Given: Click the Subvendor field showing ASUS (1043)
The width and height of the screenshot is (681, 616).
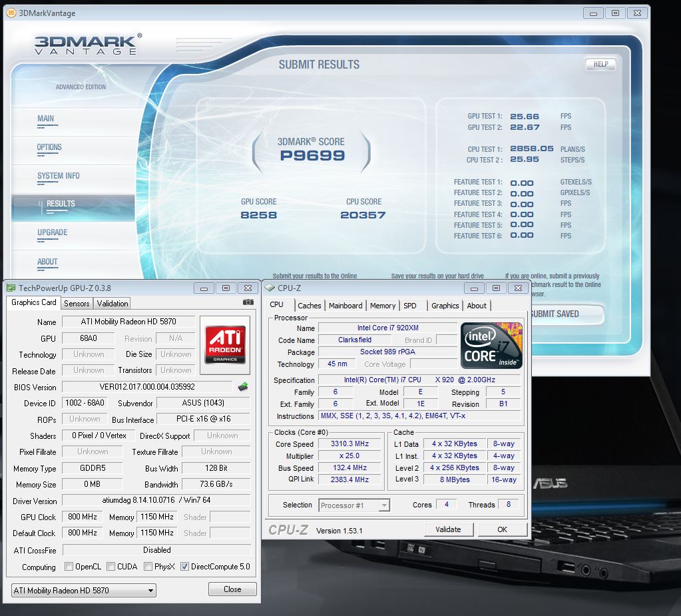Looking at the screenshot, I should (x=203, y=403).
